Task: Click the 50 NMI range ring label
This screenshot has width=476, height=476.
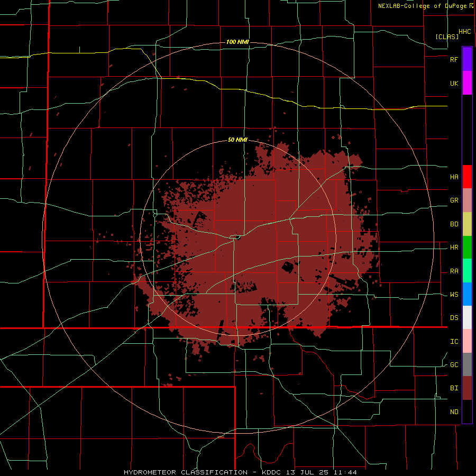Action: (237, 140)
